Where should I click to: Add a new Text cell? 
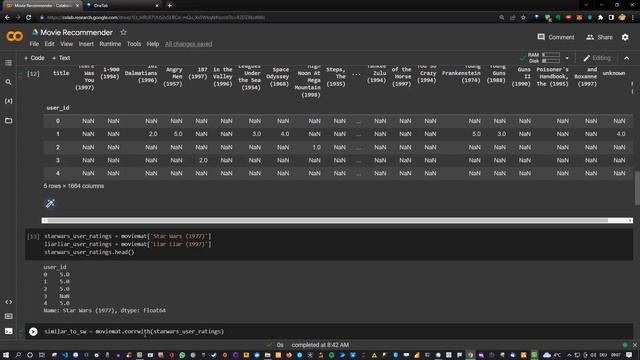61,58
